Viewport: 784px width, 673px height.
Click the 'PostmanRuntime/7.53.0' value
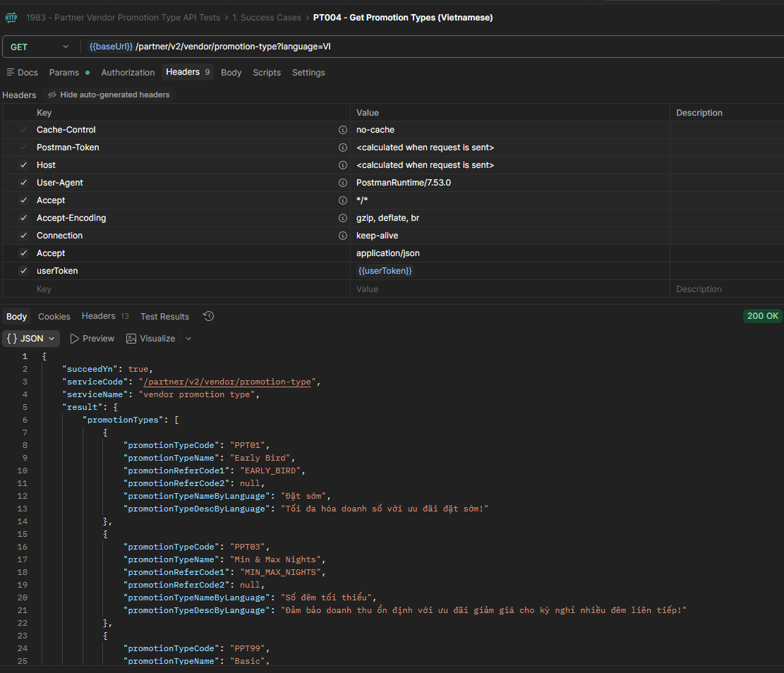[x=404, y=183]
